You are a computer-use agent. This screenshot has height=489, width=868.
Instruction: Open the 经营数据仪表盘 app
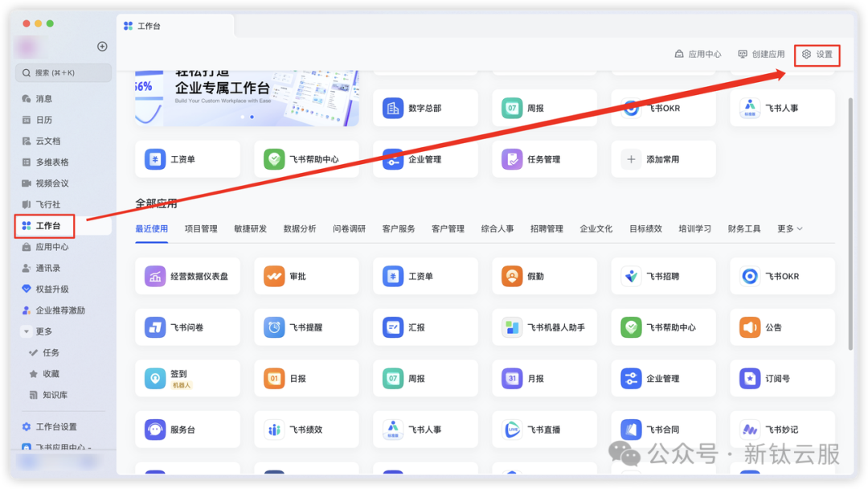(187, 277)
